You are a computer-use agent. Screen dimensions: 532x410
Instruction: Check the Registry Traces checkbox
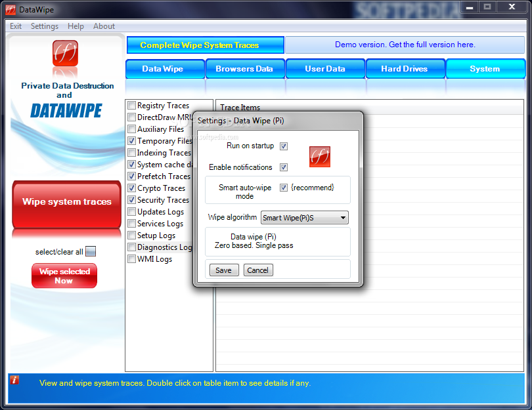131,106
